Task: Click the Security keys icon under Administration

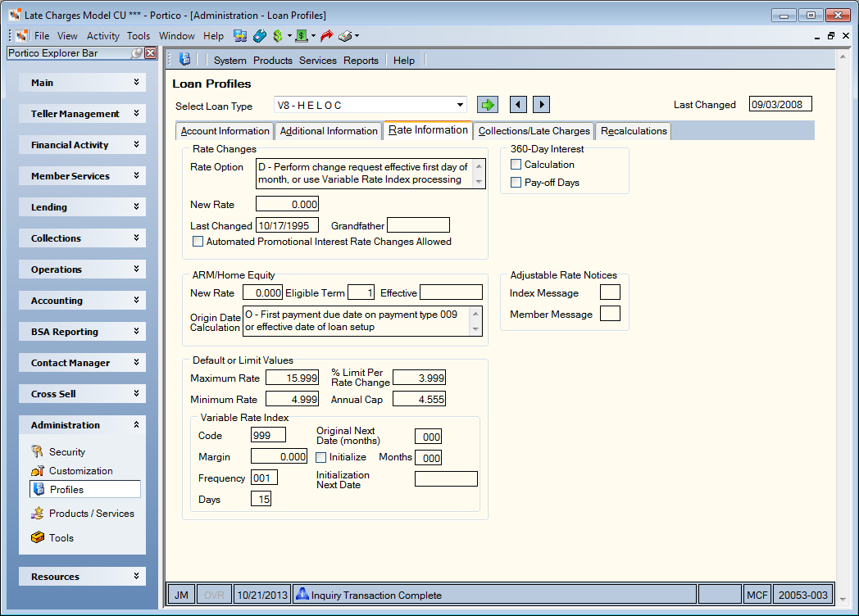Action: [37, 451]
